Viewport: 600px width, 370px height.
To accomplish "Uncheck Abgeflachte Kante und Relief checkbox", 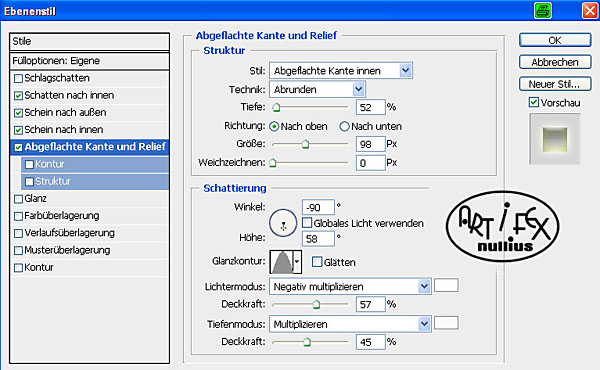I will click(18, 147).
